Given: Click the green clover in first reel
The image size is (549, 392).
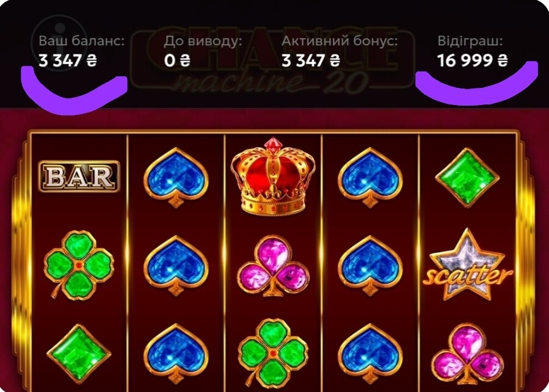Looking at the screenshot, I should pos(78,265).
